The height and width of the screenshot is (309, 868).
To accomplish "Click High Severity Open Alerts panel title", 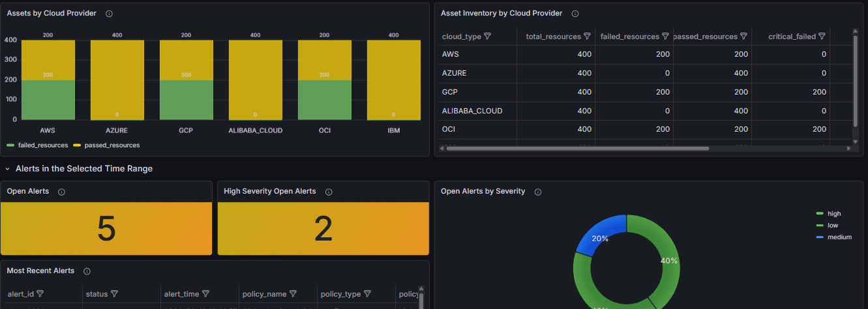I will pos(270,192).
